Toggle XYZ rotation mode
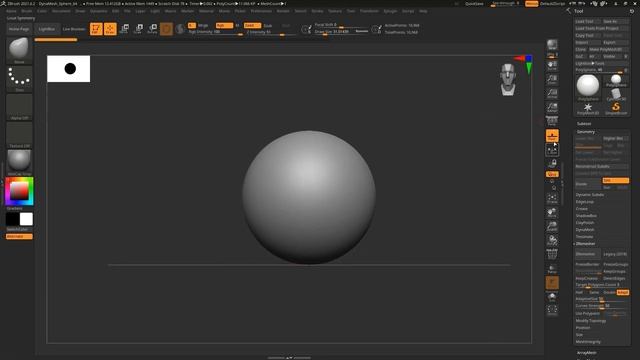 coord(552,174)
